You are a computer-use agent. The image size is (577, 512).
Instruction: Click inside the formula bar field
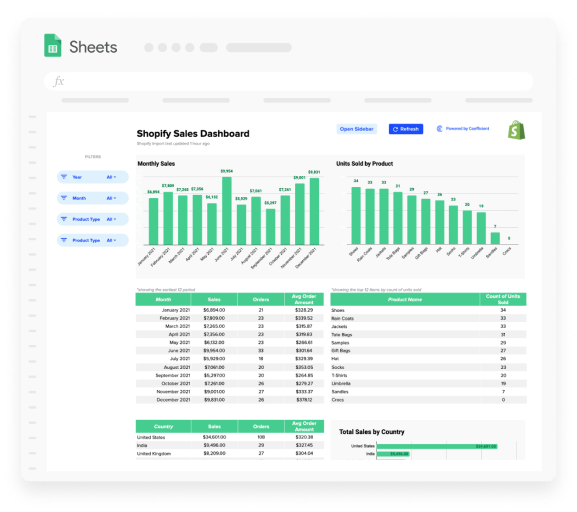(x=288, y=81)
